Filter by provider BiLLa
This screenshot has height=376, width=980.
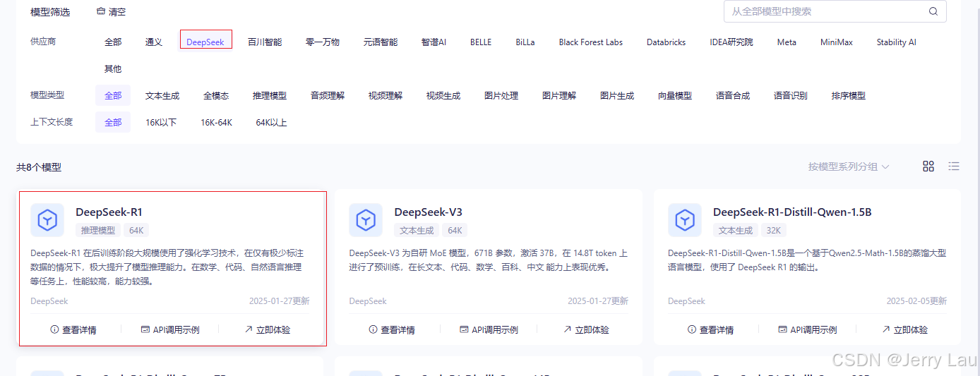(525, 42)
